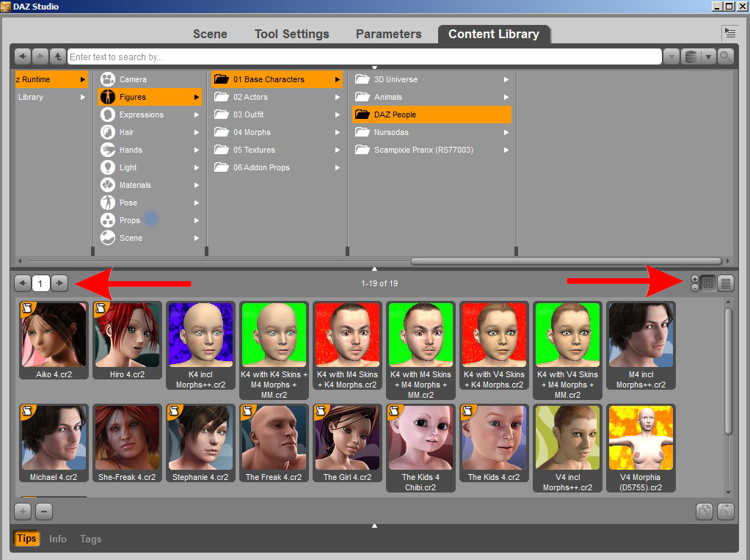This screenshot has height=560, width=750.
Task: Go to previous results page
Action: (23, 283)
